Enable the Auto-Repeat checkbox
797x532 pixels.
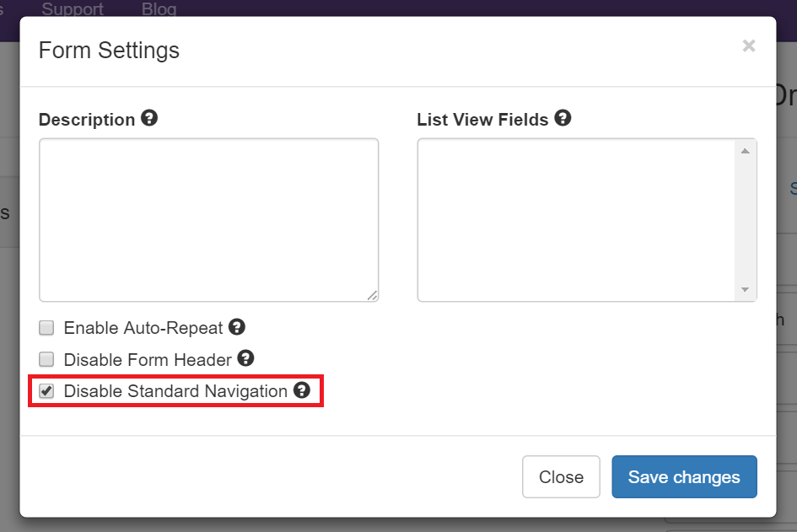[x=47, y=328]
